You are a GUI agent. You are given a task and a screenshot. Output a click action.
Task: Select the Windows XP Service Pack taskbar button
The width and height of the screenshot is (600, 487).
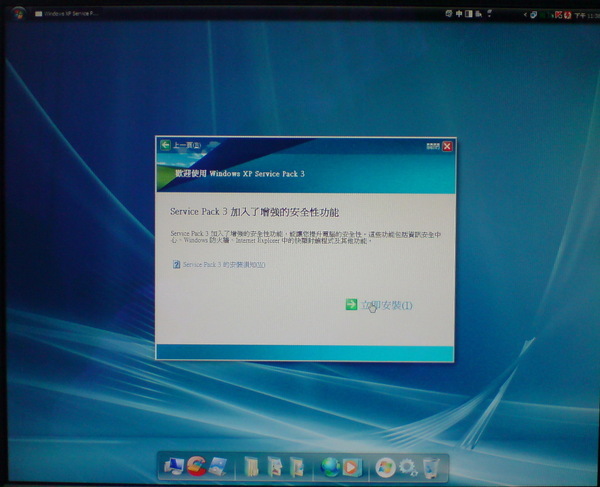click(x=67, y=14)
